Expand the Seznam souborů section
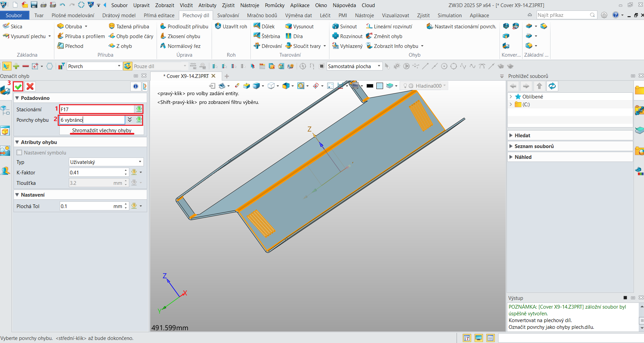Screen dimensions: 644x343 [x=570, y=146]
